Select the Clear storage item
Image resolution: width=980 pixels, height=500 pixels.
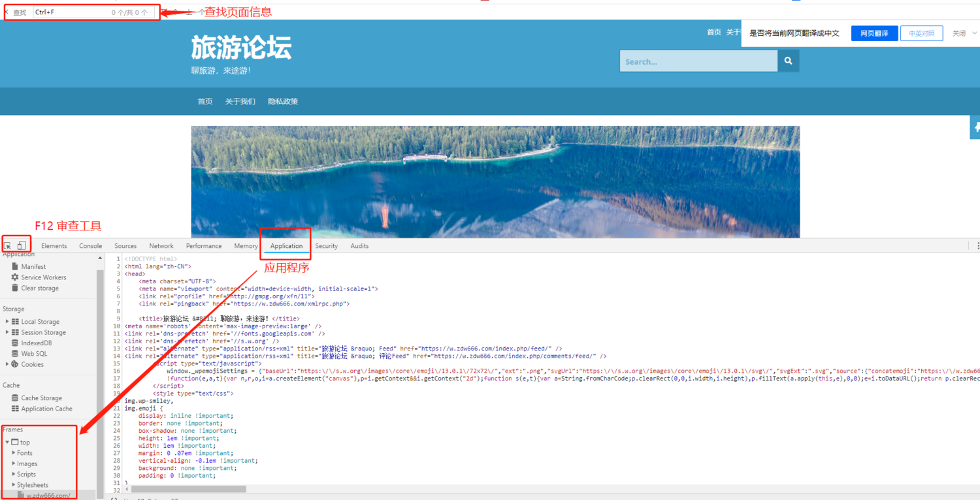tap(40, 288)
